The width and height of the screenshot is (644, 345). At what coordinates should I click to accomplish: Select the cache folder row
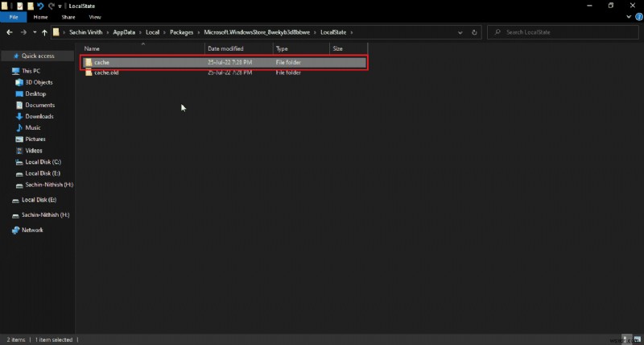(224, 63)
